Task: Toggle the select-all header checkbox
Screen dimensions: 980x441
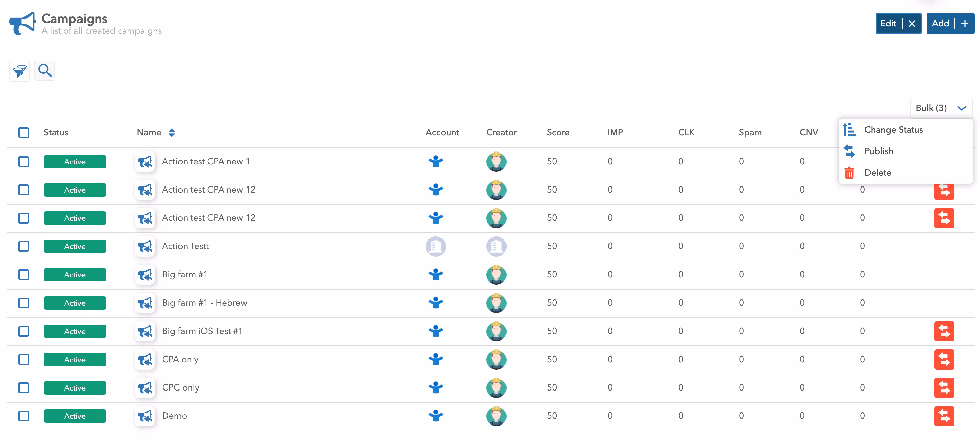Action: click(x=24, y=132)
